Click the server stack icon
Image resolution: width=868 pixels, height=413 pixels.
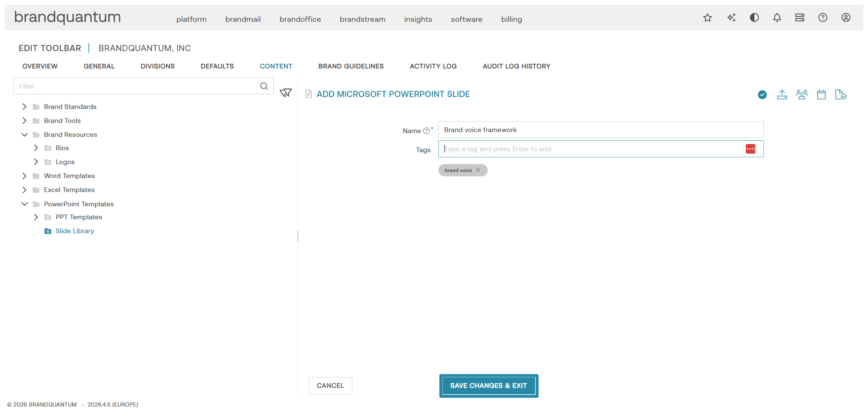(800, 18)
